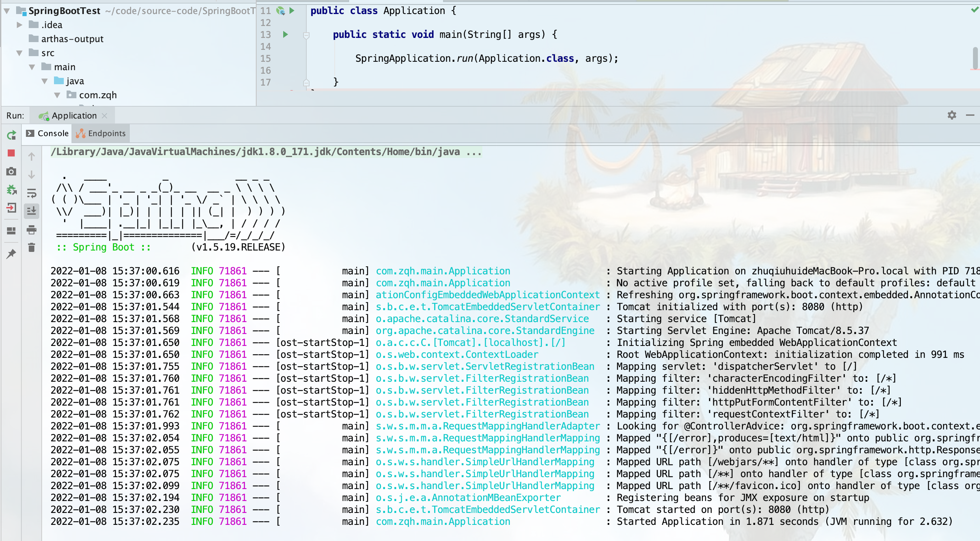Toggle scroll to end of console
980x541 pixels.
[32, 211]
